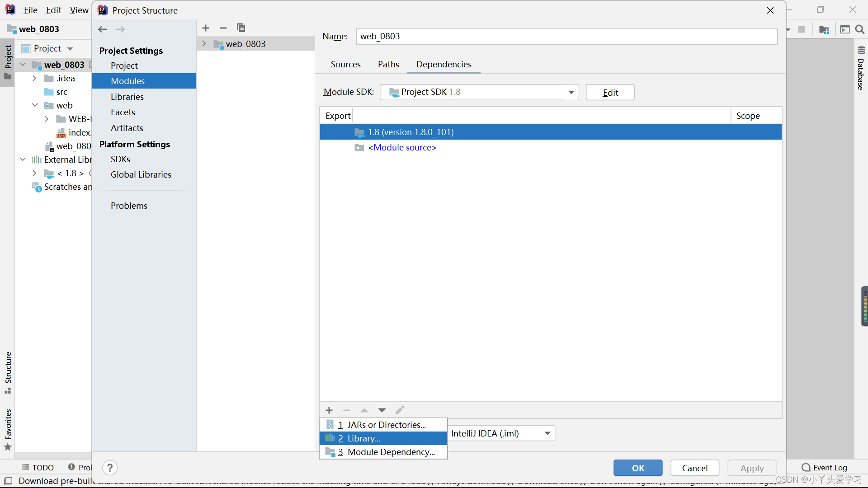Click the edit dependency pencil icon
Screen dimensions: 868x488
pos(401,410)
